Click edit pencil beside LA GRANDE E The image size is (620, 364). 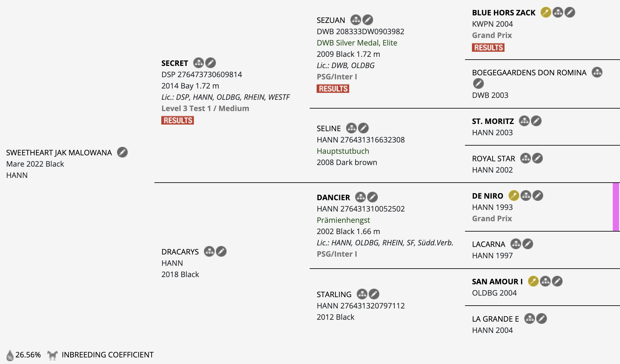tap(542, 318)
